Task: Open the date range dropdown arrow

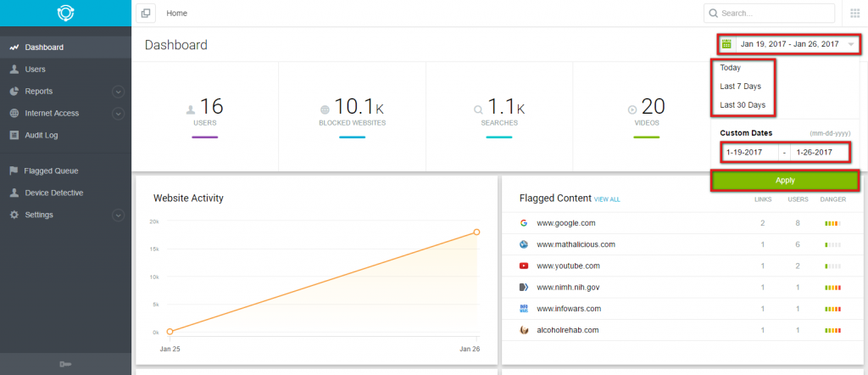Action: tap(851, 44)
